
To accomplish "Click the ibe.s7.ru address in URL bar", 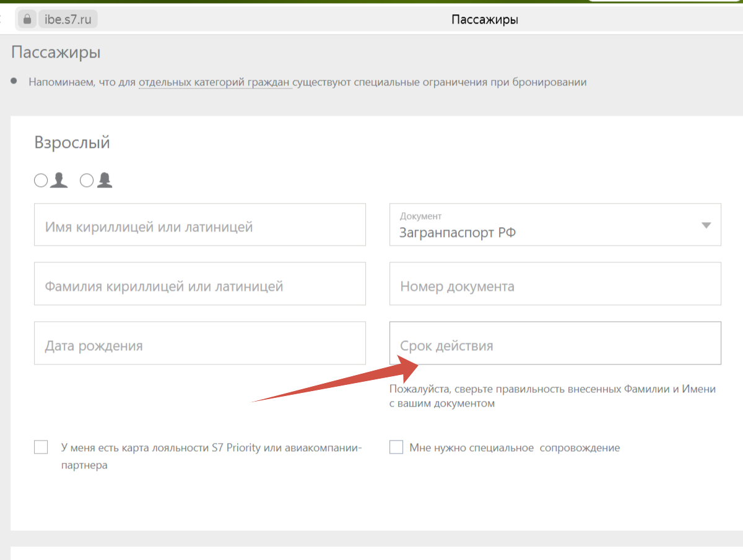I will pyautogui.click(x=69, y=19).
